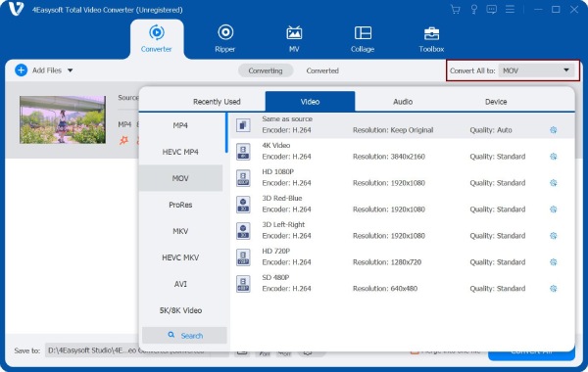
Task: Select the Recently Used format tab
Action: [217, 102]
